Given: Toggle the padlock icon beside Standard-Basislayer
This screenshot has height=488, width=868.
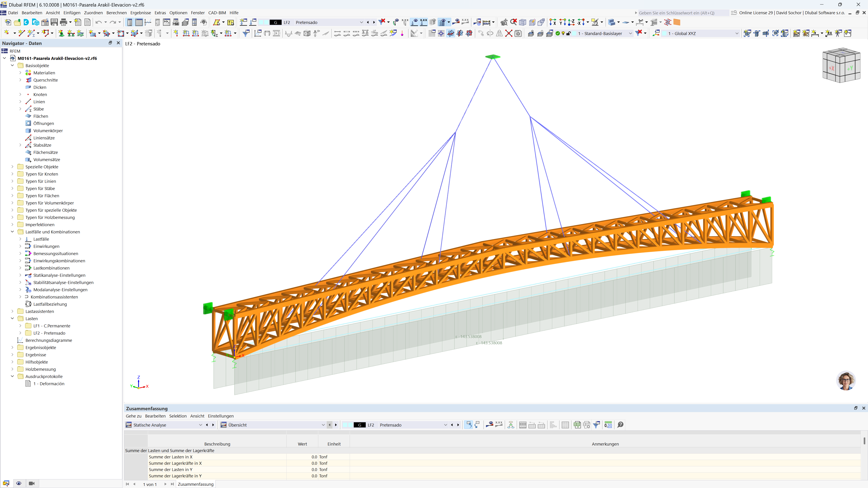Looking at the screenshot, I should tap(568, 33).
